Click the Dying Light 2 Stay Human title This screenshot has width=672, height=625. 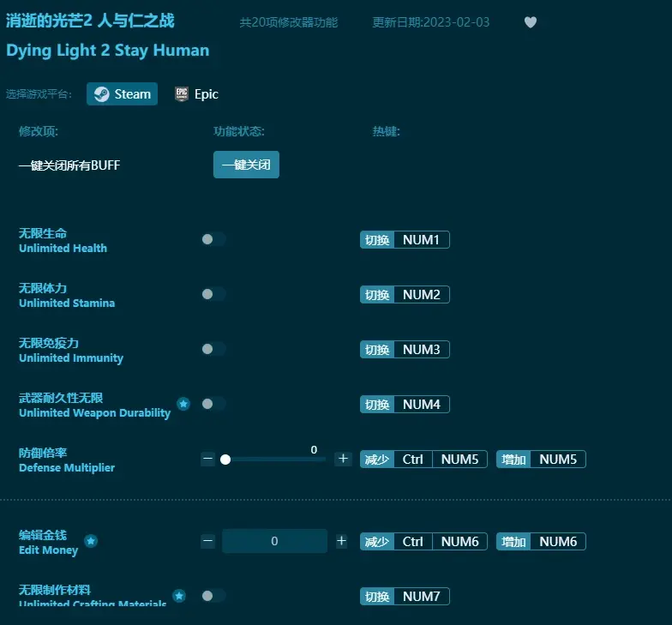point(108,50)
